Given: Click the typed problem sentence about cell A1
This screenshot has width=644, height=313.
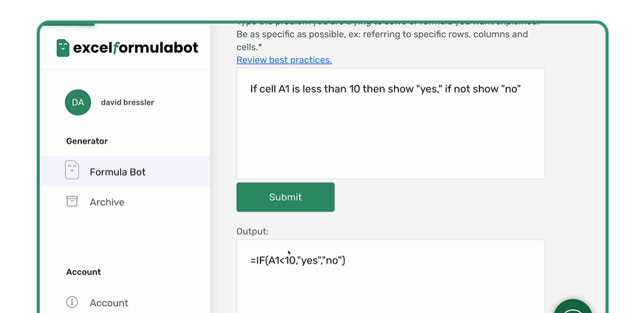Looking at the screenshot, I should (385, 89).
